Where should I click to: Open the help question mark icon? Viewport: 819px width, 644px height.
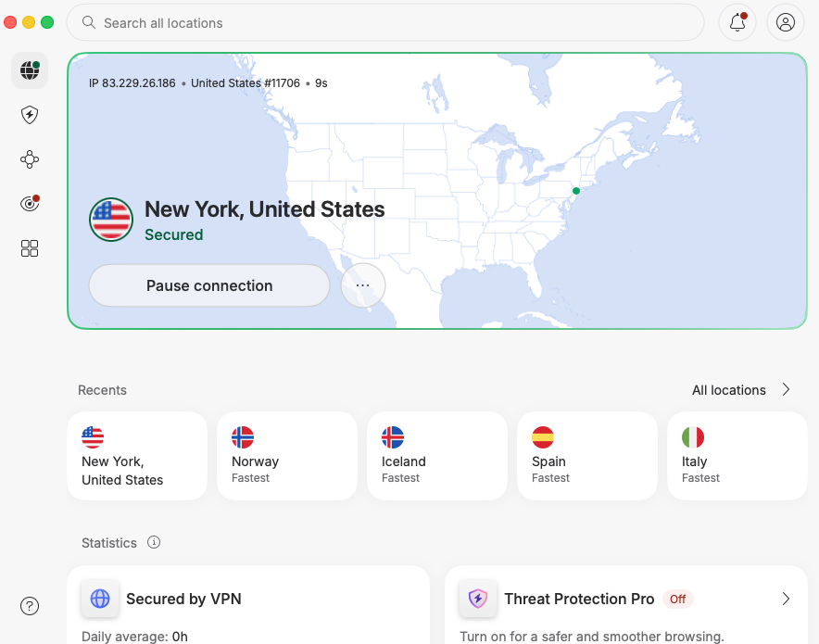(30, 606)
